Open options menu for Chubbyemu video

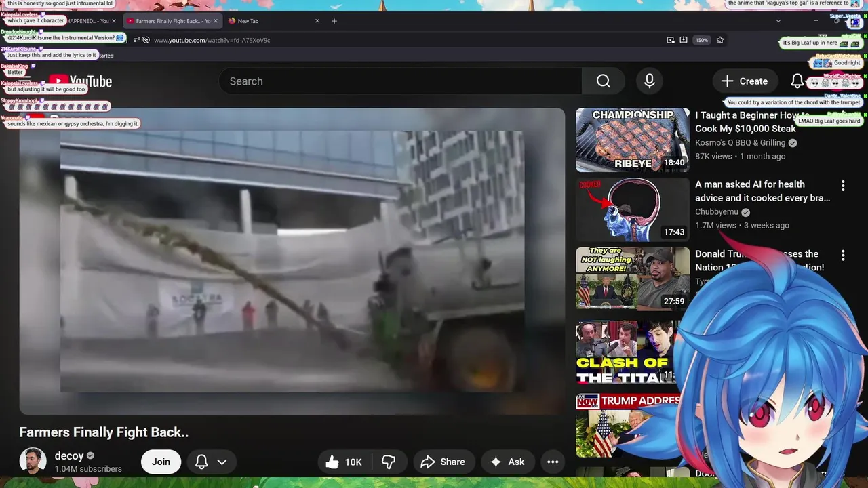[x=843, y=186]
